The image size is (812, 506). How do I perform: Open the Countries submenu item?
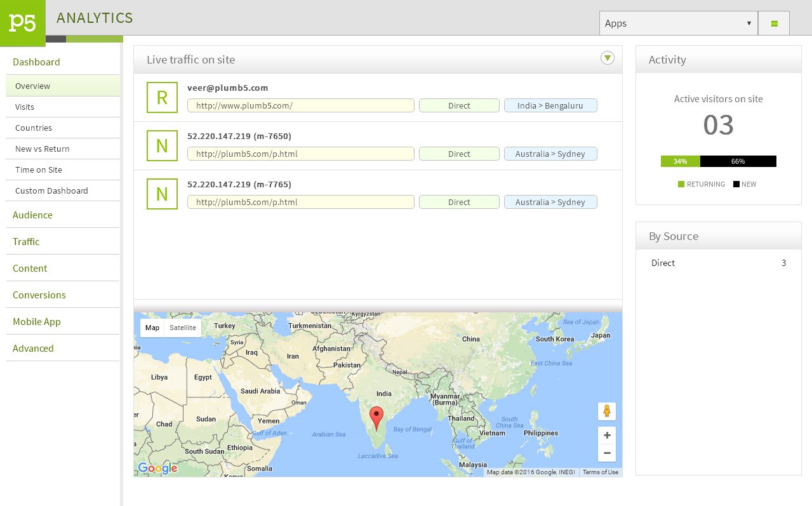click(x=63, y=128)
